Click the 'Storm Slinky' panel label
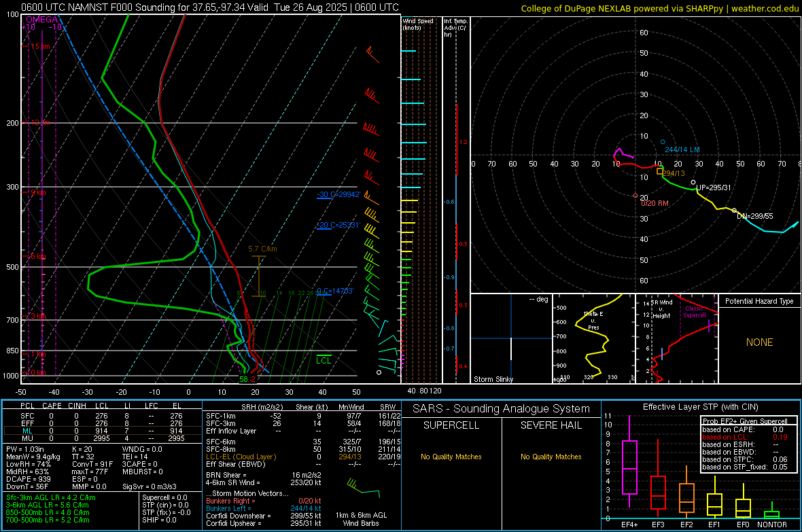 point(493,379)
